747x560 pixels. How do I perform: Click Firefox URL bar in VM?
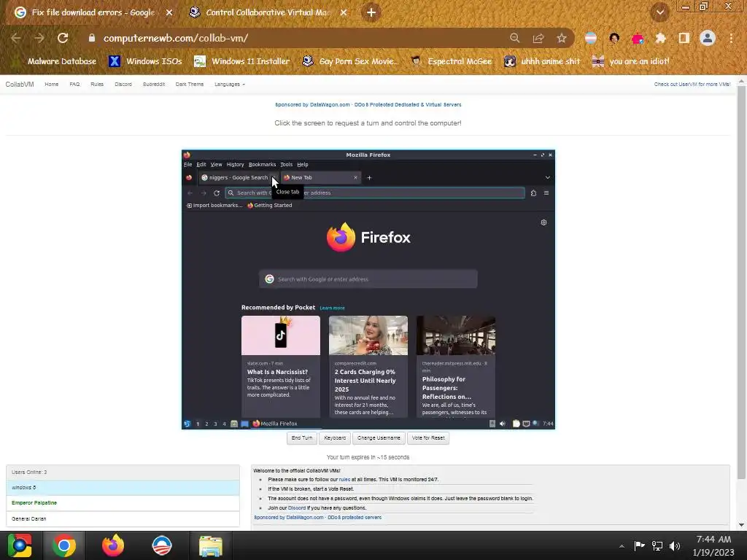[374, 192]
